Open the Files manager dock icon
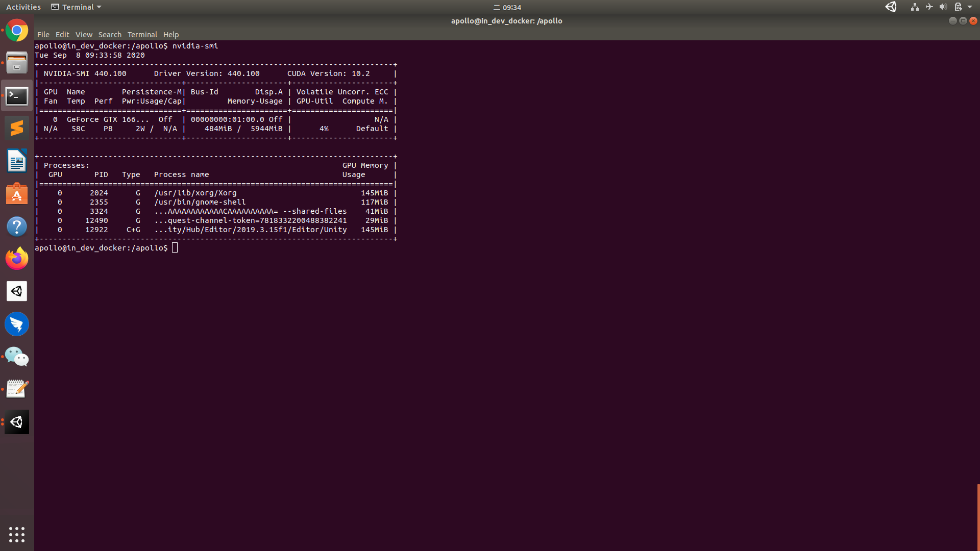Image resolution: width=980 pixels, height=551 pixels. tap(17, 63)
